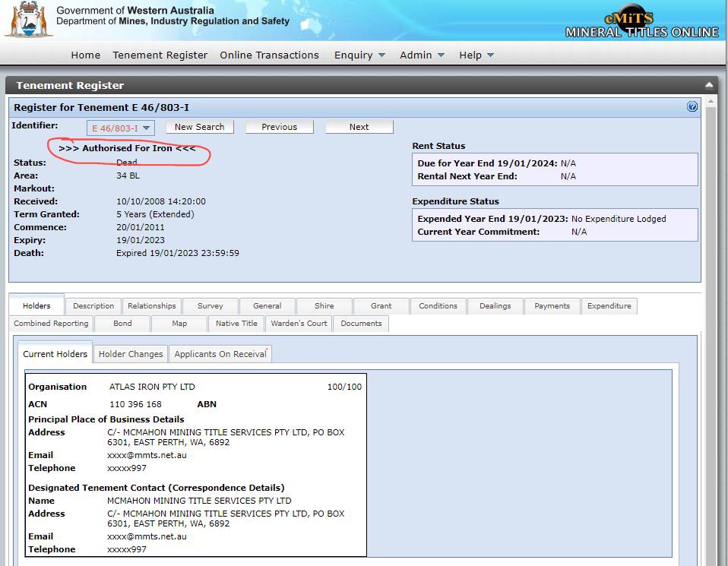Click the Expiry date 19/01/2023

click(141, 240)
